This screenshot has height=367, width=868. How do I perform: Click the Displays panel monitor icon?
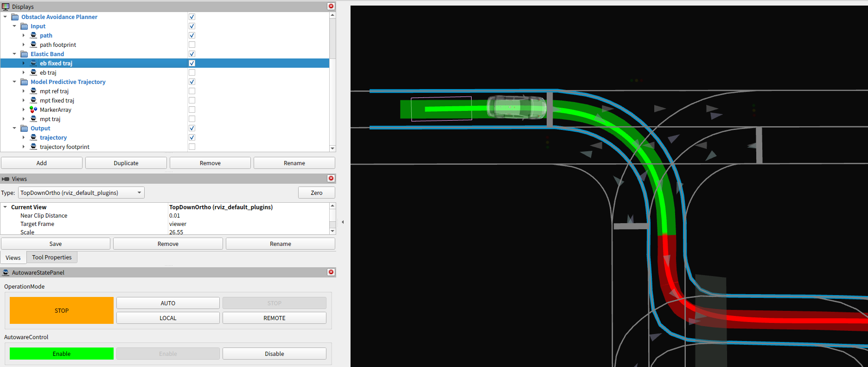(6, 6)
